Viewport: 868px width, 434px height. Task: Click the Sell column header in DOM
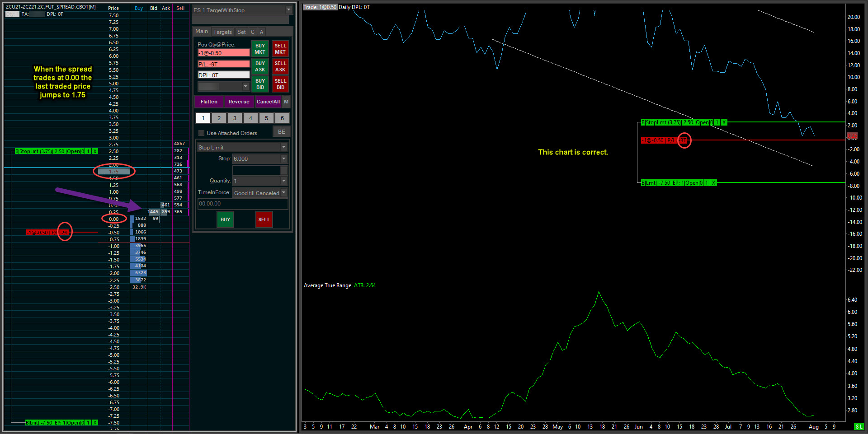(180, 8)
